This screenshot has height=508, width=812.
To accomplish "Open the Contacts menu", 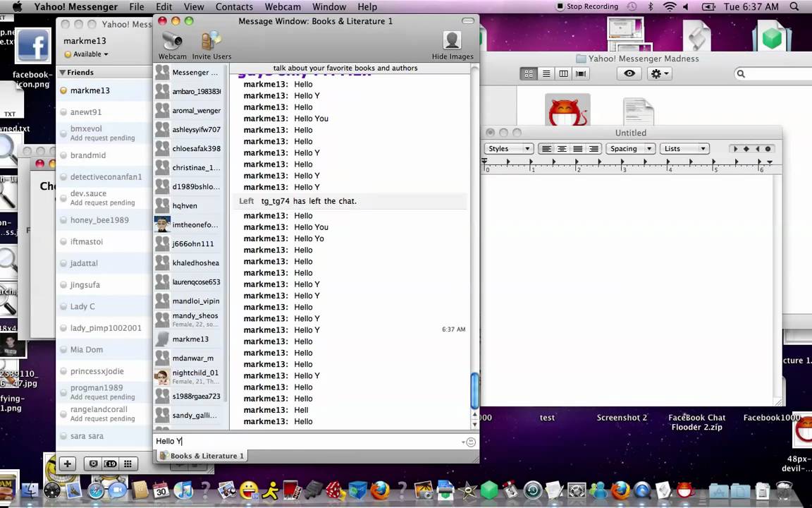I will tap(234, 7).
